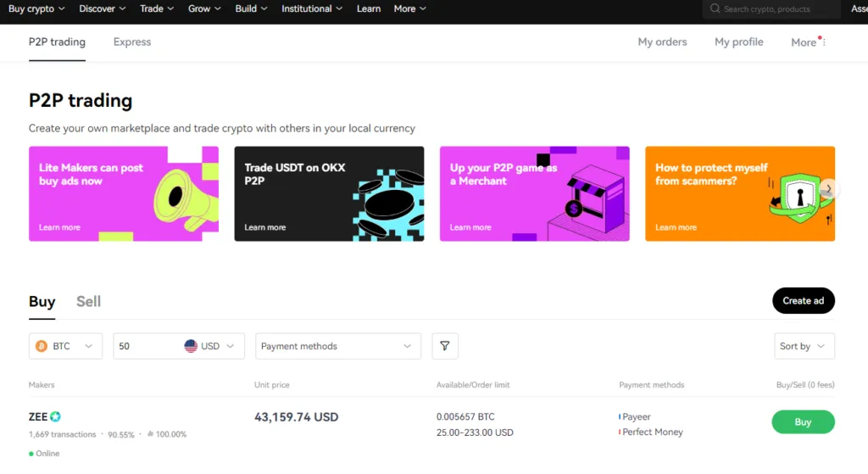Click the search magnifier icon

tap(715, 8)
